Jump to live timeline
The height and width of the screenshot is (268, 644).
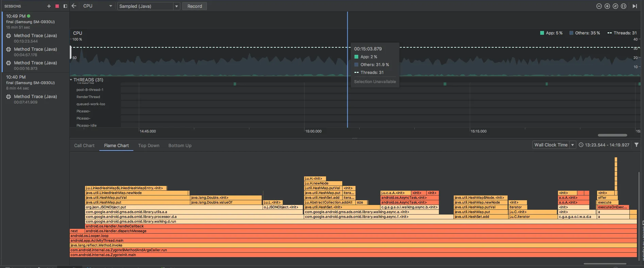point(634,6)
